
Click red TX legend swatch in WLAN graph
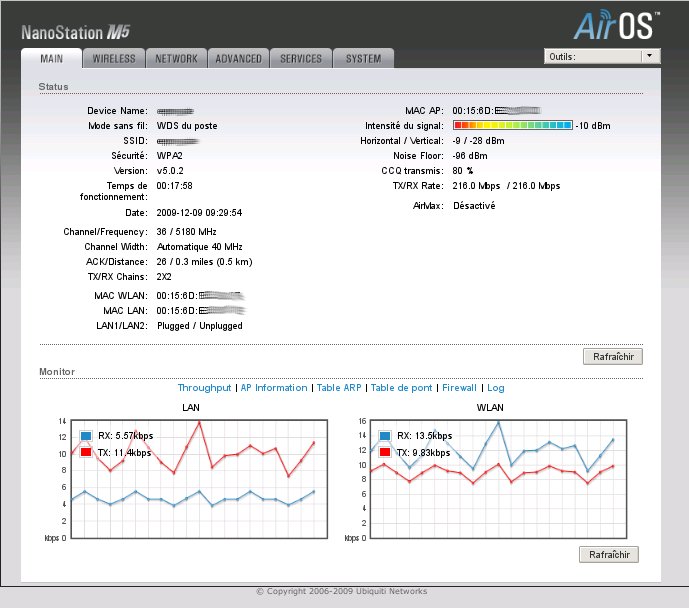click(x=385, y=452)
